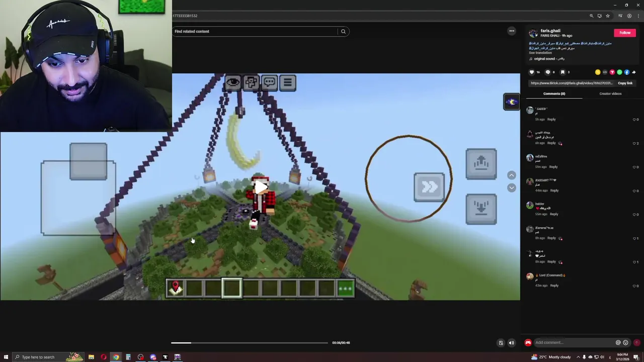Switch to the Creator videos tab
The image size is (644, 362).
point(610,94)
